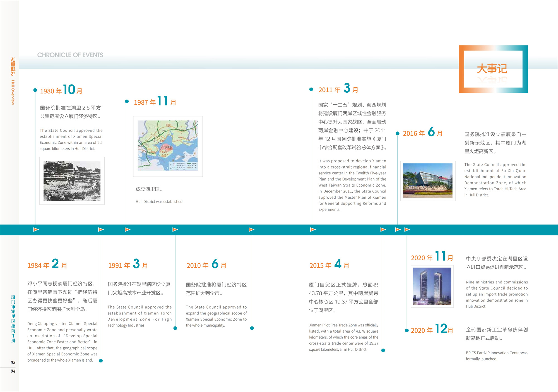Click the 厦门市湖里区招商手册 vertical side text
558x392 pixels.
13,318
